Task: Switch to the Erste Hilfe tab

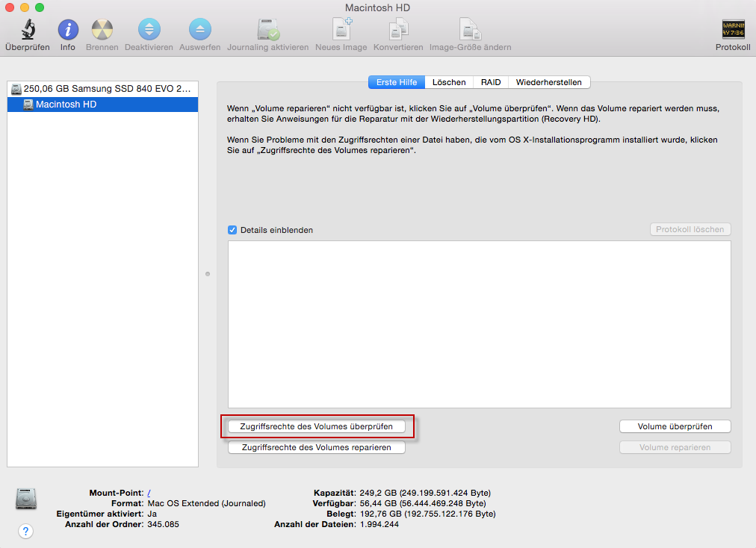Action: click(397, 82)
